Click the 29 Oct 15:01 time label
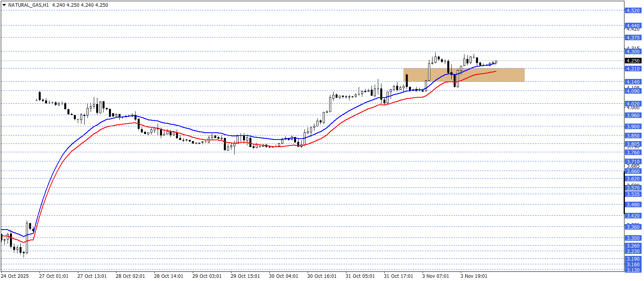Image resolution: width=644 pixels, height=281 pixels. (245, 276)
